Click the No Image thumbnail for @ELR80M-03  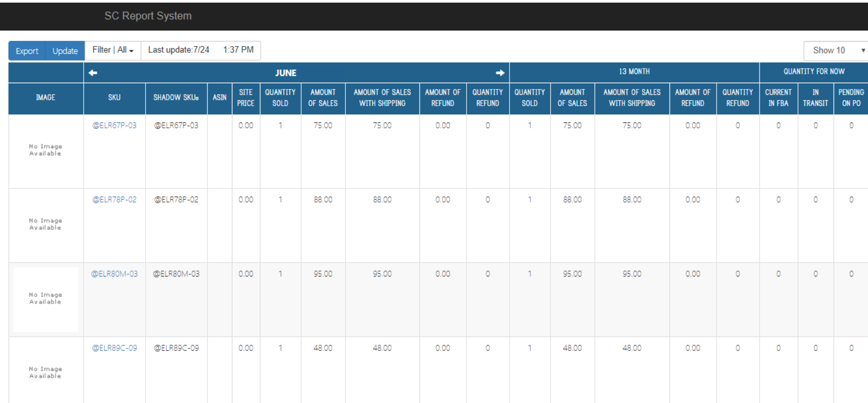point(46,300)
